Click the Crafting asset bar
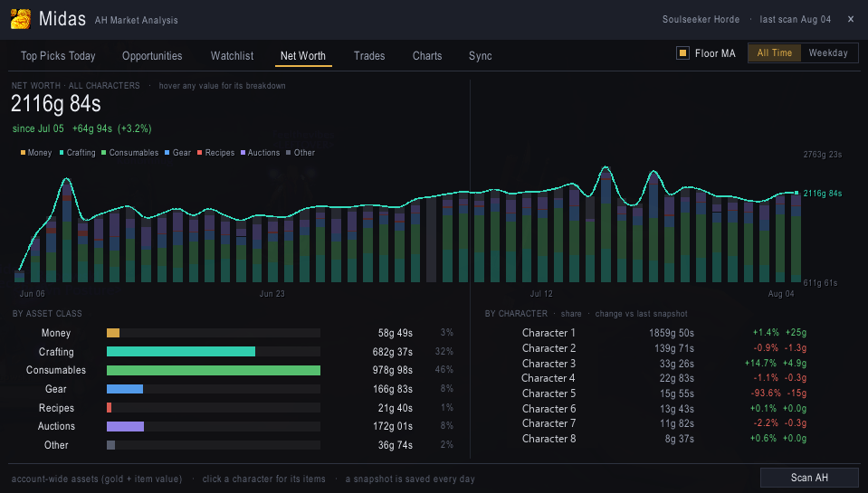This screenshot has width=868, height=493. click(x=213, y=351)
